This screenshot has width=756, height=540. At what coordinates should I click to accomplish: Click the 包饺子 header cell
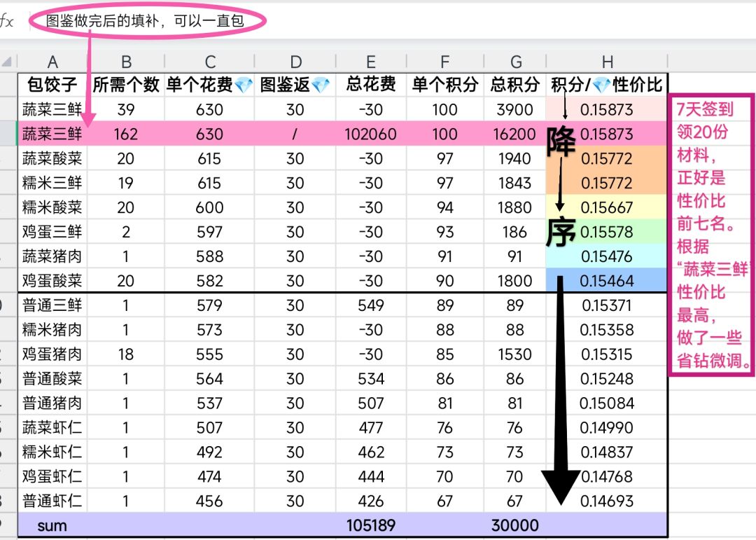52,85
